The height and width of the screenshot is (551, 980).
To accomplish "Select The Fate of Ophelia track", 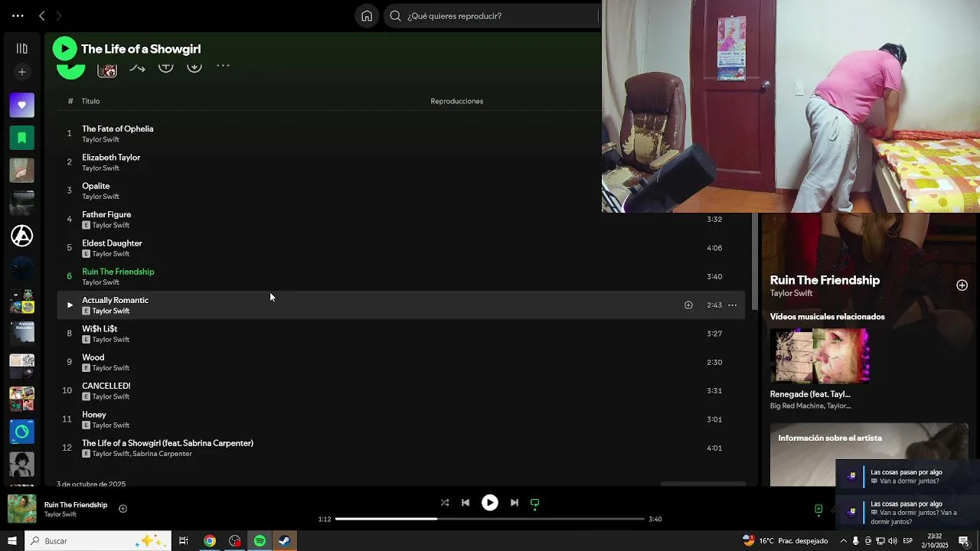I will [118, 129].
